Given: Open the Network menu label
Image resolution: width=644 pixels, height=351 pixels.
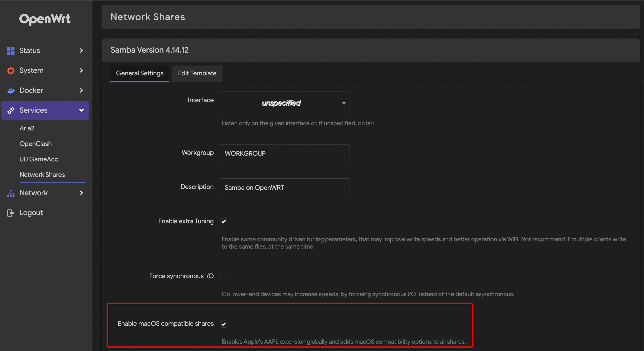Looking at the screenshot, I should click(x=34, y=193).
